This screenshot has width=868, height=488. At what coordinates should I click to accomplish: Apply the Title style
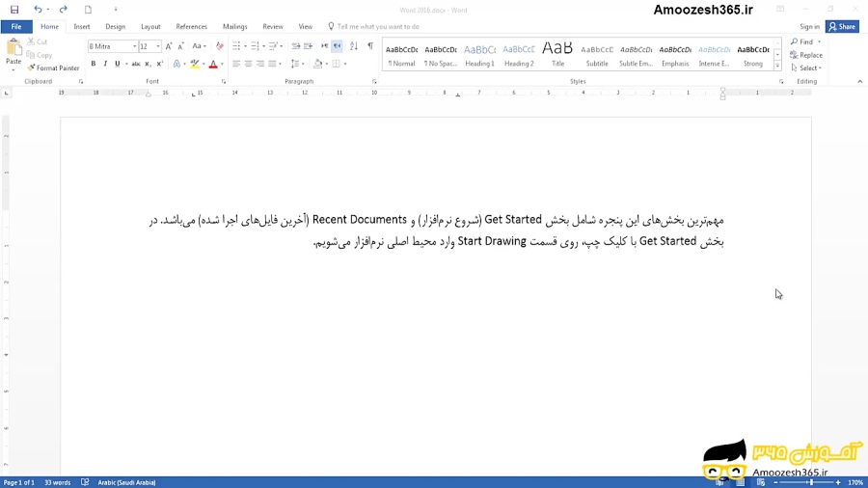point(557,55)
